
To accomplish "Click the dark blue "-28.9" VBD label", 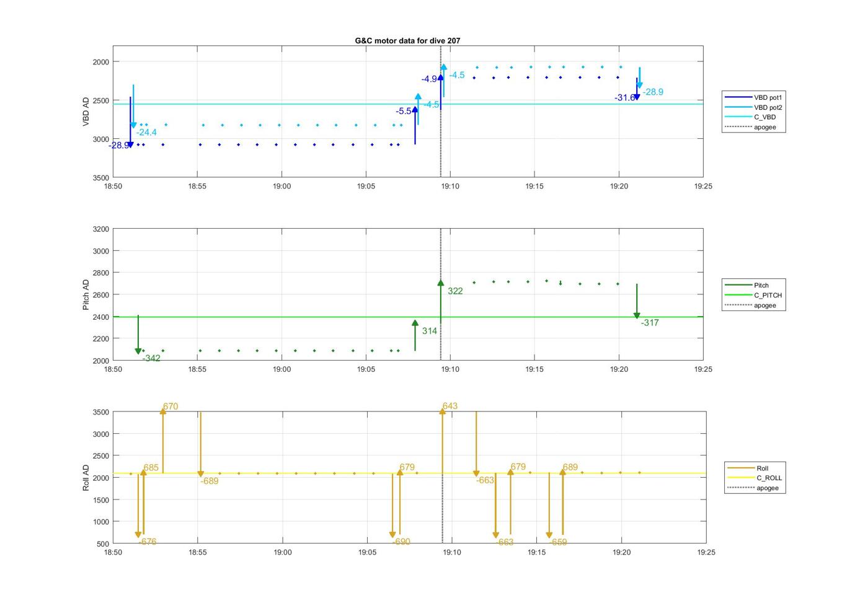I will 118,146.
